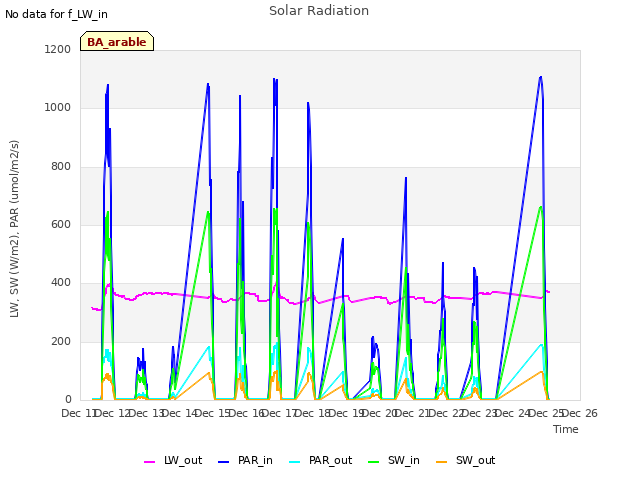Click the Dec 11 x-axis tick label
640x480 pixels.
coord(79,413)
